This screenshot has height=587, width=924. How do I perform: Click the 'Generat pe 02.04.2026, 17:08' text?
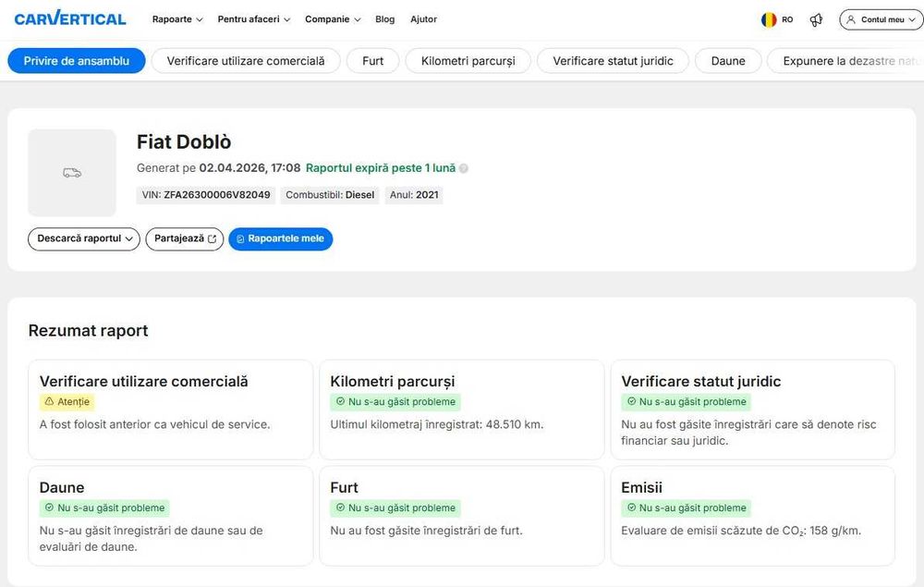click(219, 168)
